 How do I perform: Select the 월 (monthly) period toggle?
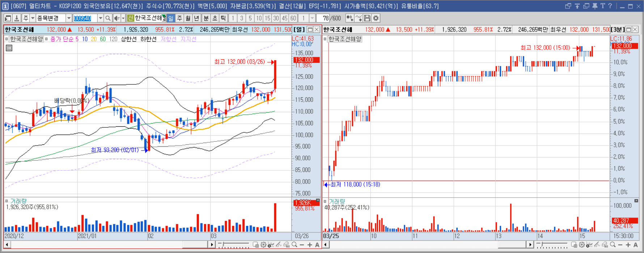(x=188, y=18)
